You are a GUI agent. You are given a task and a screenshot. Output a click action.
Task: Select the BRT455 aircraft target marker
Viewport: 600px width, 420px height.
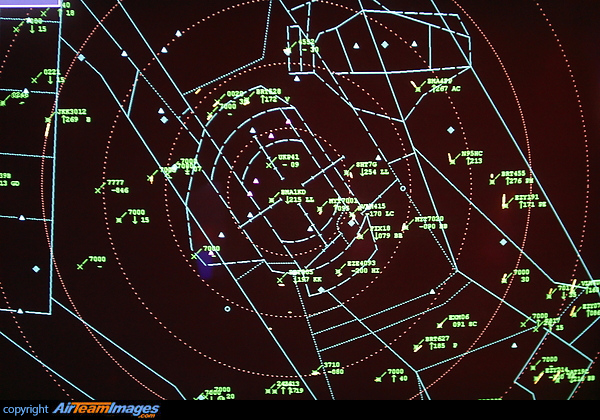pos(493,181)
